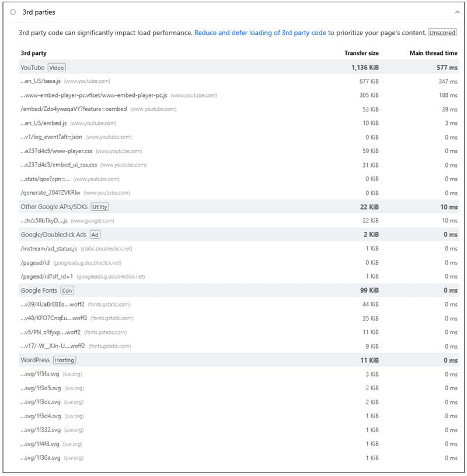Click the Cdn badge next to Google Fonts
This screenshot has width=467, height=476.
point(67,290)
